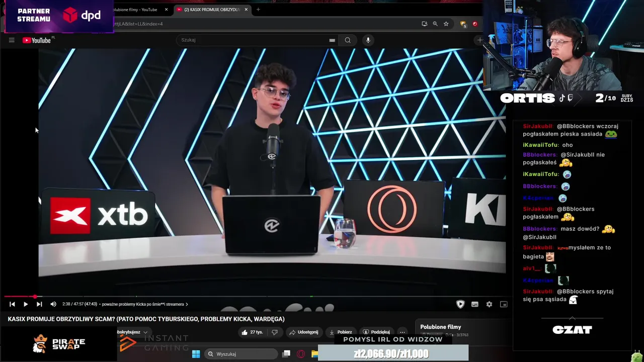644x362 pixels.
Task: Click the time display 2:38 / 47:57
Action: pyautogui.click(x=79, y=304)
